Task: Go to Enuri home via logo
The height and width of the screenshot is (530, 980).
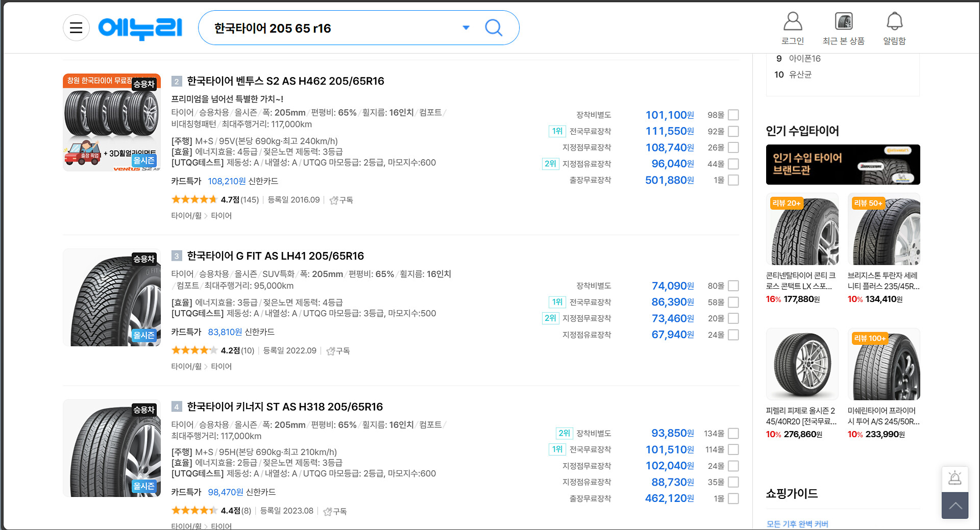Action: pos(140,28)
